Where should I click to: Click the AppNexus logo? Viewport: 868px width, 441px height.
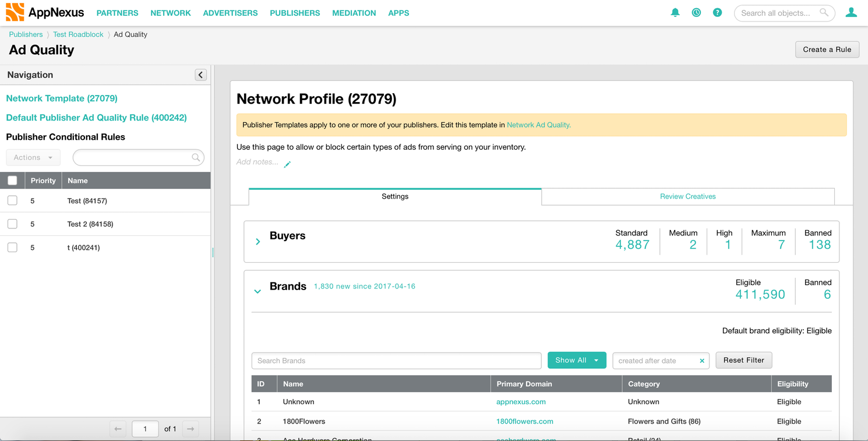[45, 12]
